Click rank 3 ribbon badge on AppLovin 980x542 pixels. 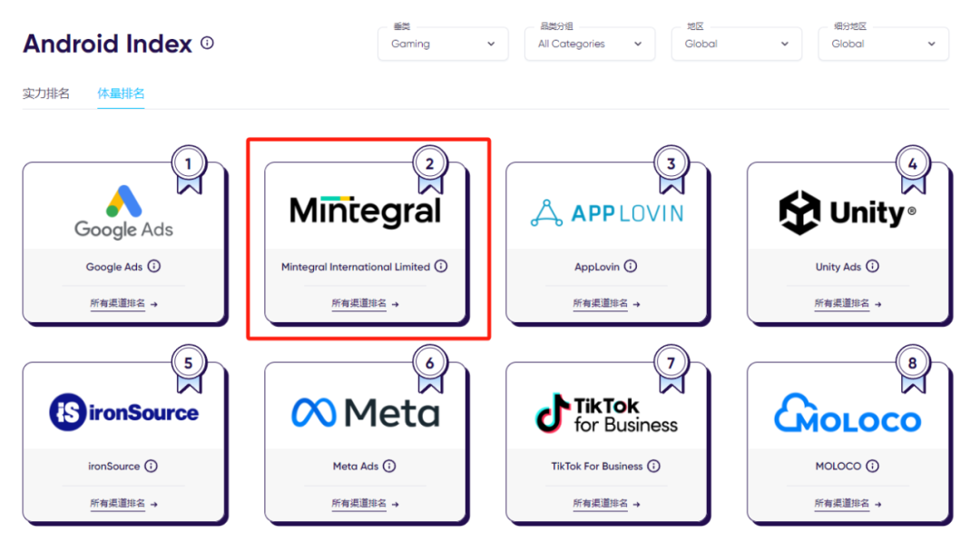point(671,170)
